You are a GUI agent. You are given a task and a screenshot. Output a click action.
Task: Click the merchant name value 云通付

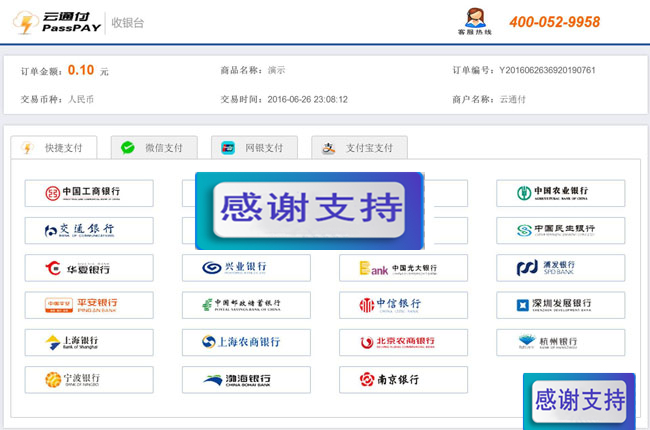(x=513, y=100)
